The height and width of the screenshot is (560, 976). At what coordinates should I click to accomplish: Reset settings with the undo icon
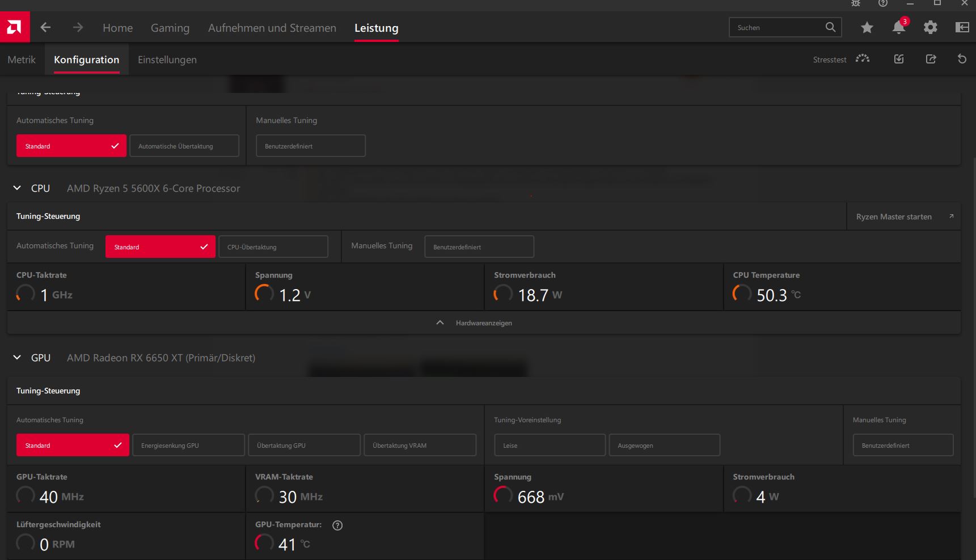[x=962, y=59]
